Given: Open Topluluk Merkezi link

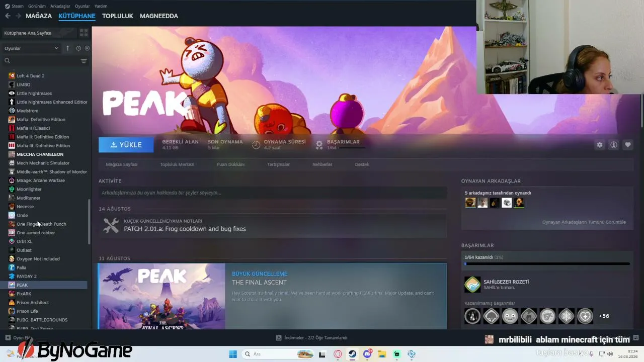Looking at the screenshot, I should pyautogui.click(x=177, y=164).
